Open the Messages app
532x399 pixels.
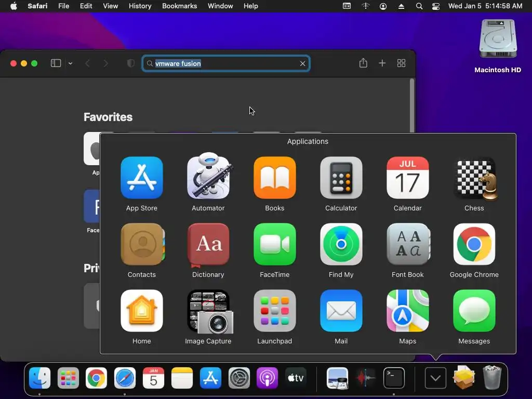tap(474, 311)
